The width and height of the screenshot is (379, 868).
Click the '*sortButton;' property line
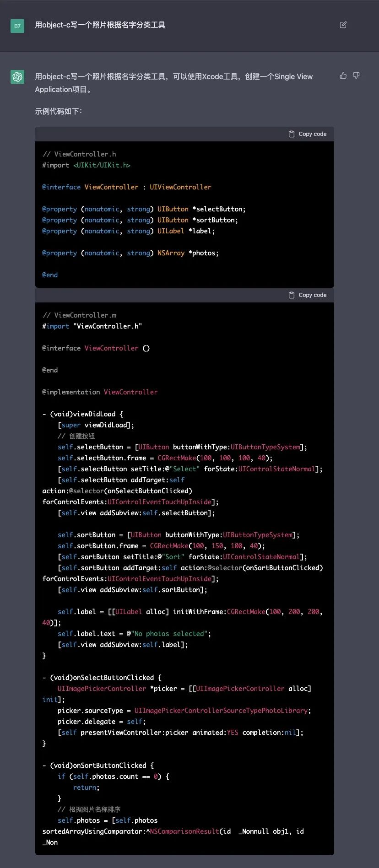click(x=140, y=220)
